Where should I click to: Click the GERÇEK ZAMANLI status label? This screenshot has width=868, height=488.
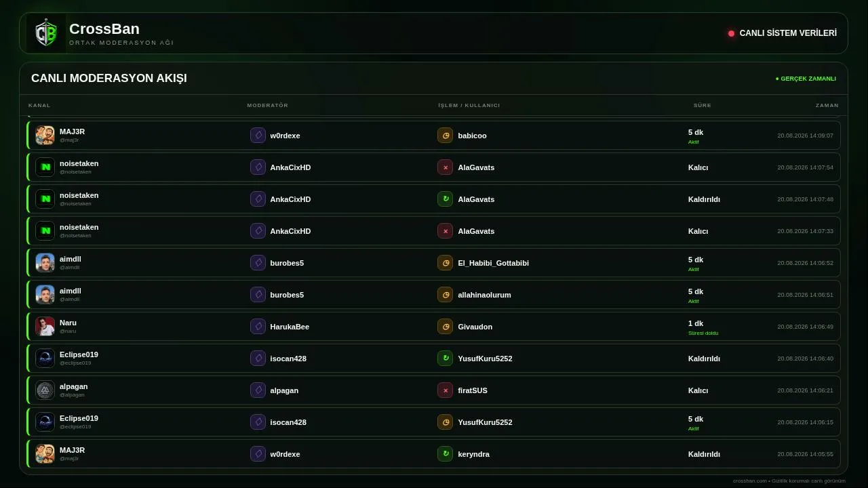[x=806, y=79]
